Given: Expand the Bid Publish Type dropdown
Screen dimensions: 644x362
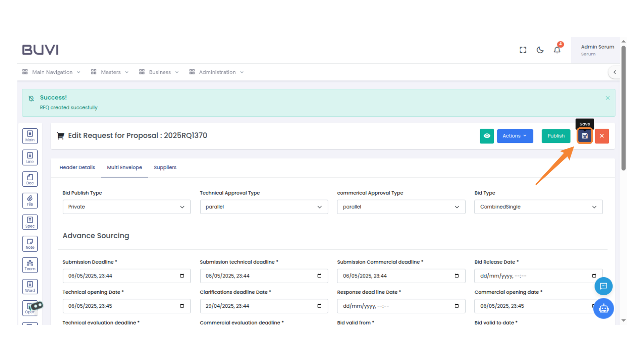Looking at the screenshot, I should 126,207.
